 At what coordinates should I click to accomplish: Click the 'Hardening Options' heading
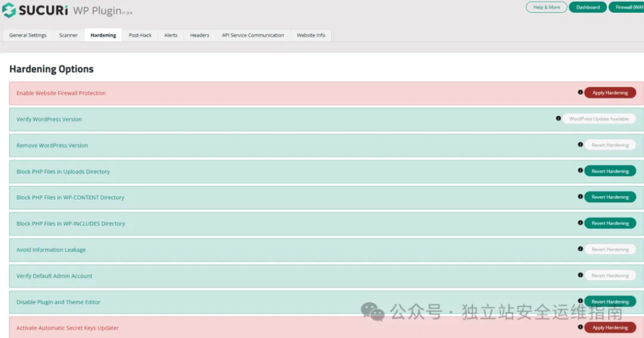[52, 69]
